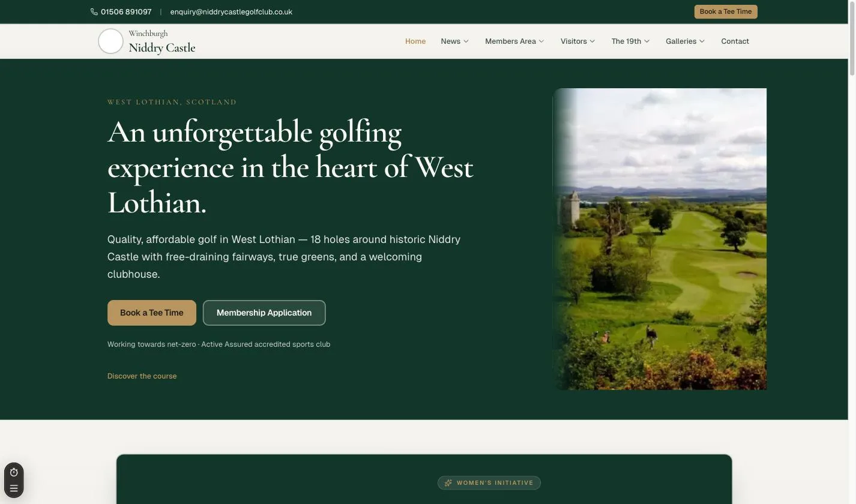Open the list icon in floating widget
The height and width of the screenshot is (504, 856).
[x=14, y=488]
